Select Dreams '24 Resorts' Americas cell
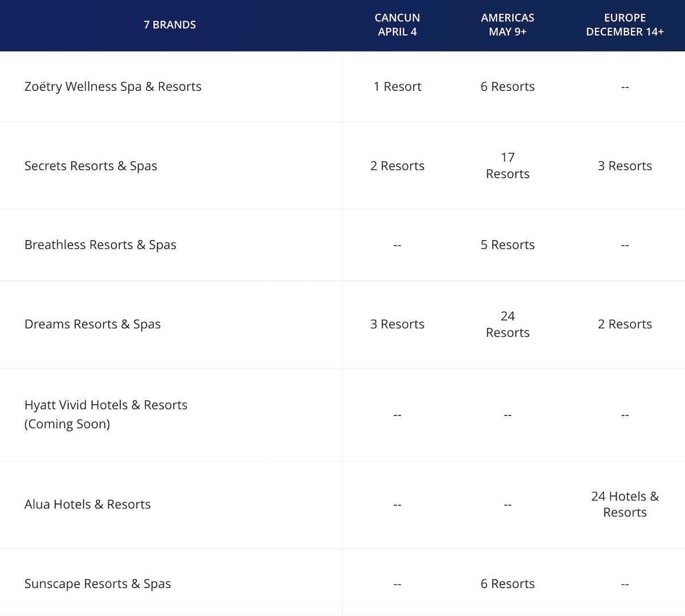 click(507, 324)
